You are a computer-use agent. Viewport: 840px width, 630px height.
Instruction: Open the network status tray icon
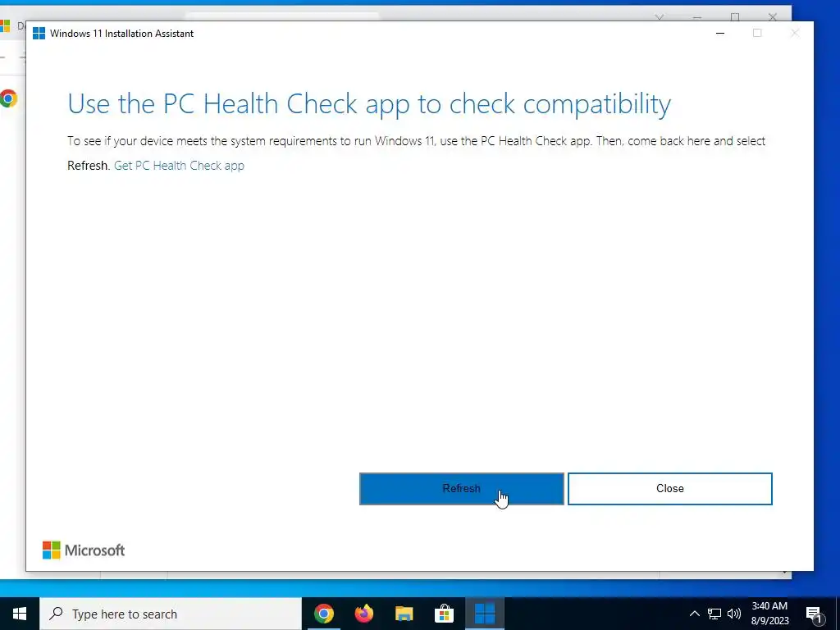click(x=714, y=614)
